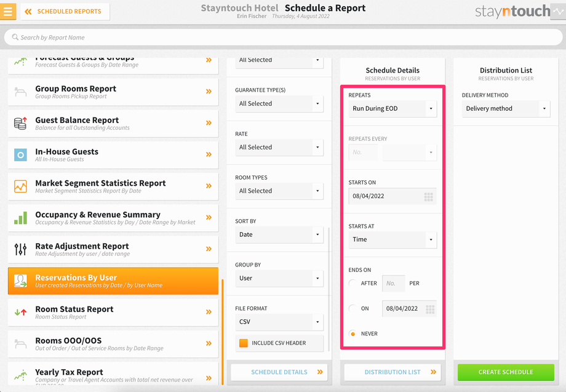566x392 pixels.
Task: Open Rate Adjustment Report via its chevrons
Action: tap(209, 249)
